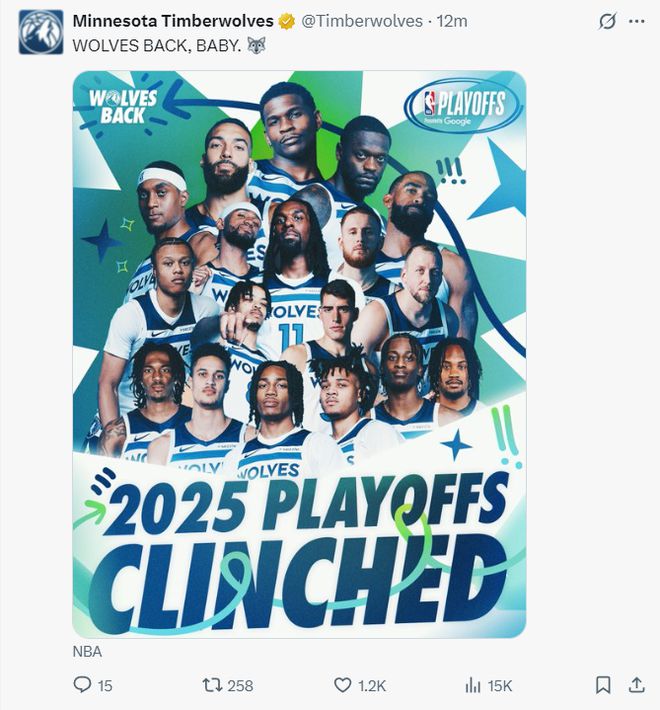View post analytics bar-chart icon

(x=473, y=685)
